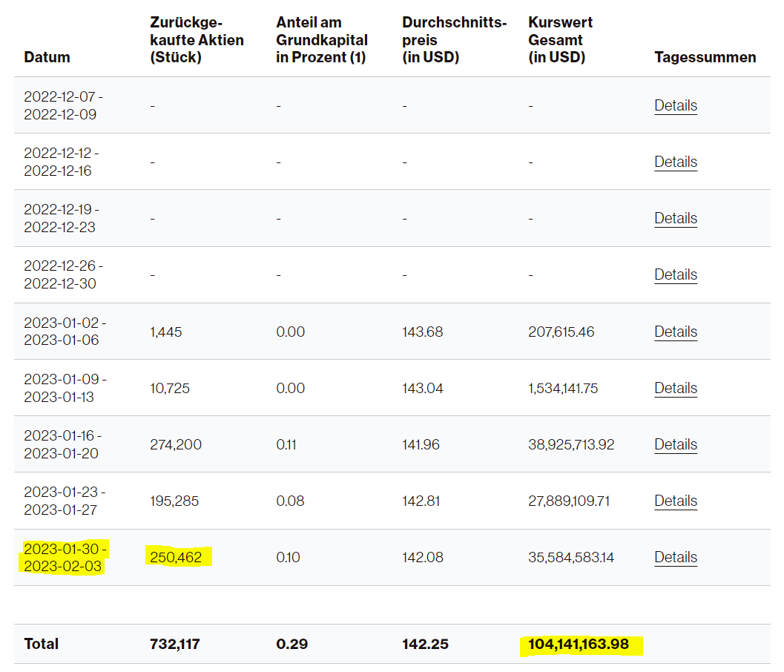Open Details for the 2022-12-07 week
This screenshot has width=784, height=672.
(676, 105)
